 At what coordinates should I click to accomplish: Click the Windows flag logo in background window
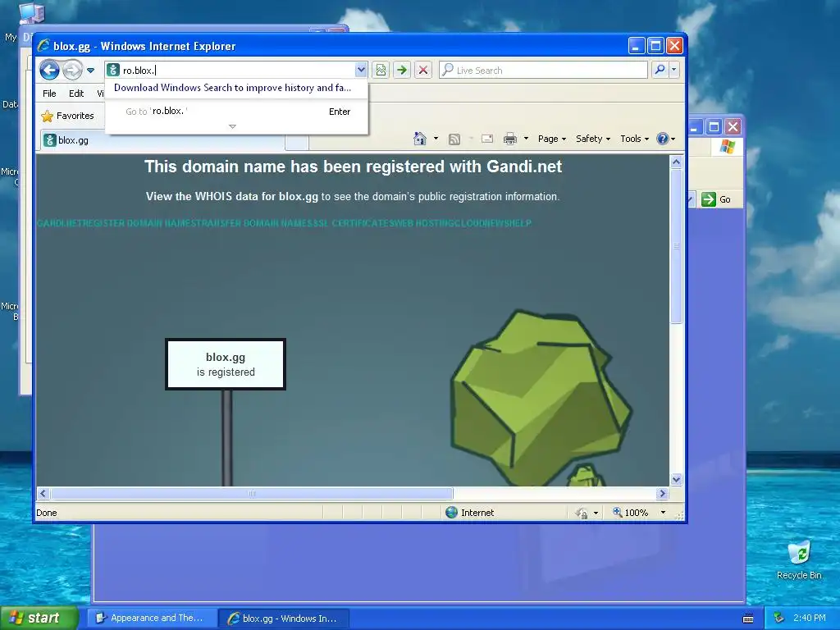727,146
